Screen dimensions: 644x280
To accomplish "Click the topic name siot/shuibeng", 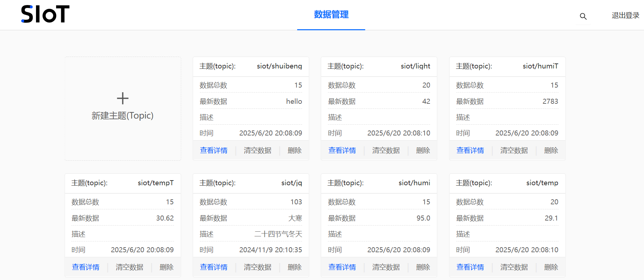I will (280, 66).
